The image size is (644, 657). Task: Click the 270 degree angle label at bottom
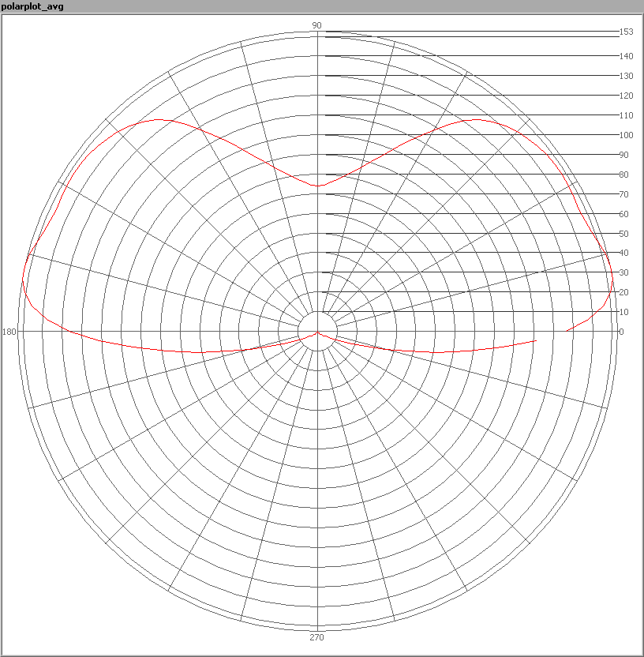[x=316, y=637]
